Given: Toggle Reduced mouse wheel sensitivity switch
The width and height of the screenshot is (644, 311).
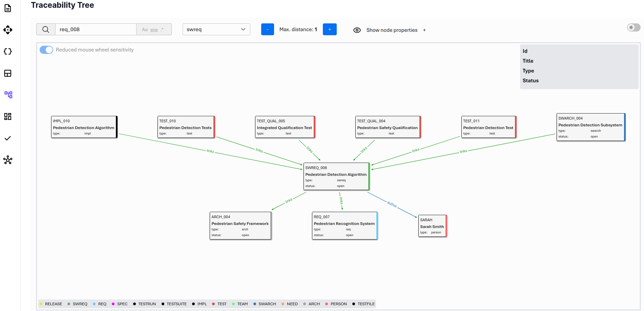Looking at the screenshot, I should [x=46, y=50].
